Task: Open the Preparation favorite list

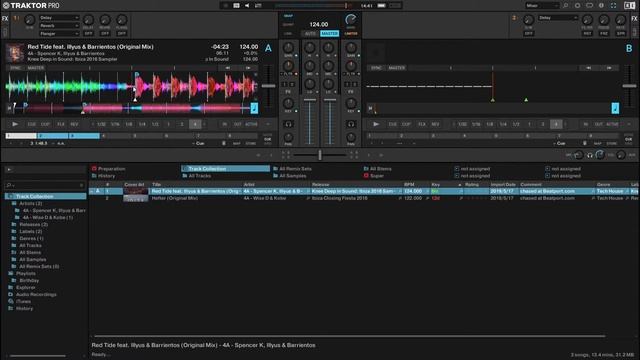Action: pyautogui.click(x=111, y=169)
